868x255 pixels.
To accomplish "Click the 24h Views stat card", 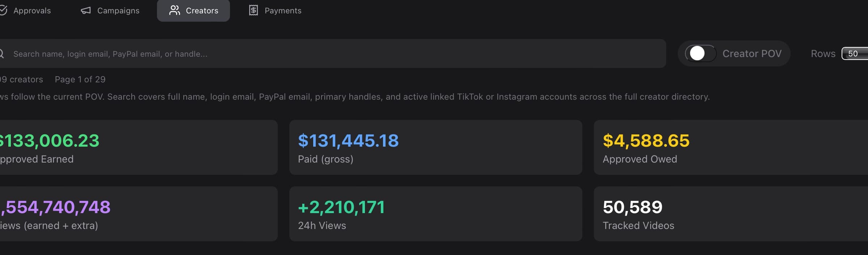I will pos(435,214).
